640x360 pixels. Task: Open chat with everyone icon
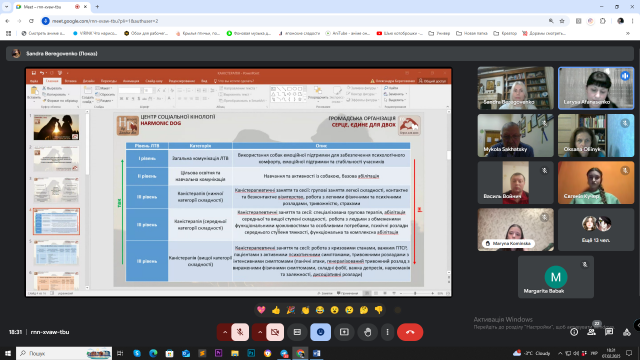coord(609,332)
